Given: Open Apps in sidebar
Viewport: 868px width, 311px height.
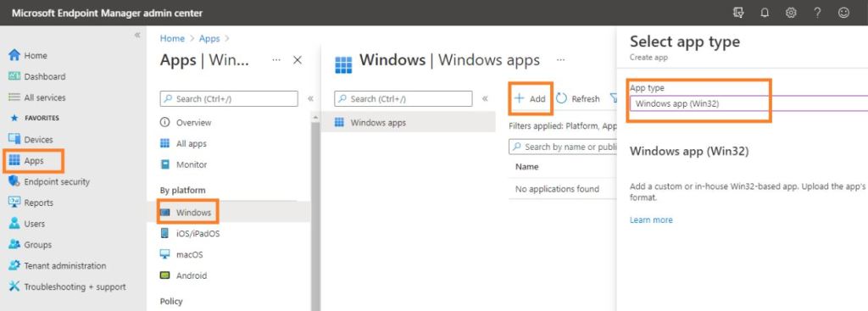Looking at the screenshot, I should (x=26, y=160).
